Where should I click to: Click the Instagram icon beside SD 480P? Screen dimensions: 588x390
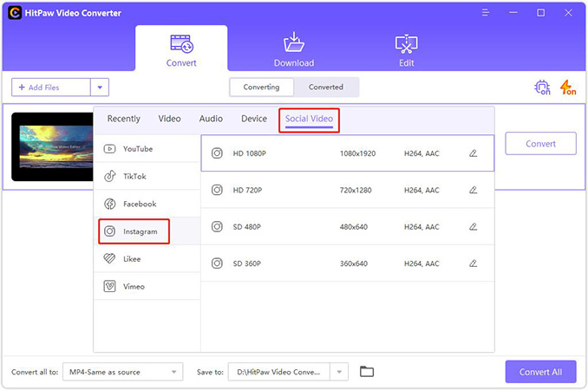point(217,227)
